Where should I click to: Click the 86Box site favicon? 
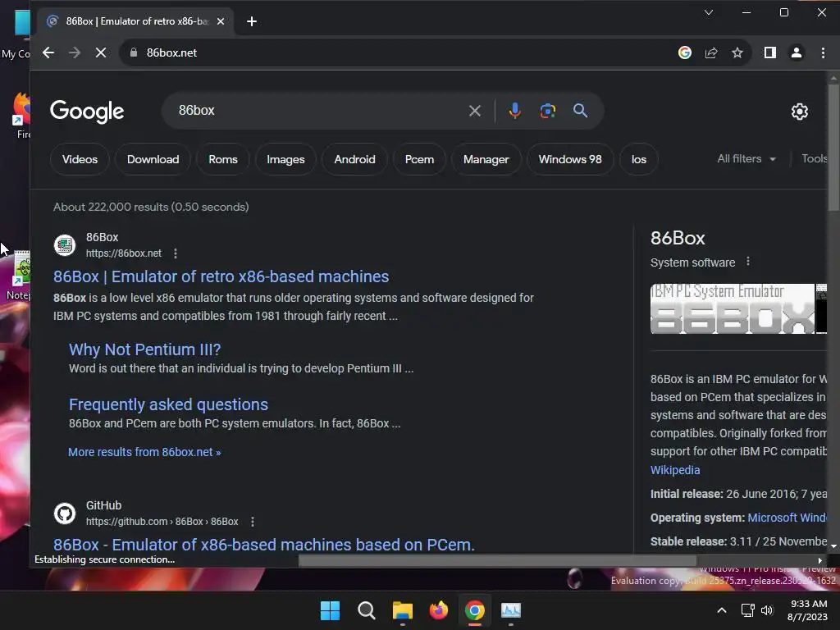[x=65, y=244]
